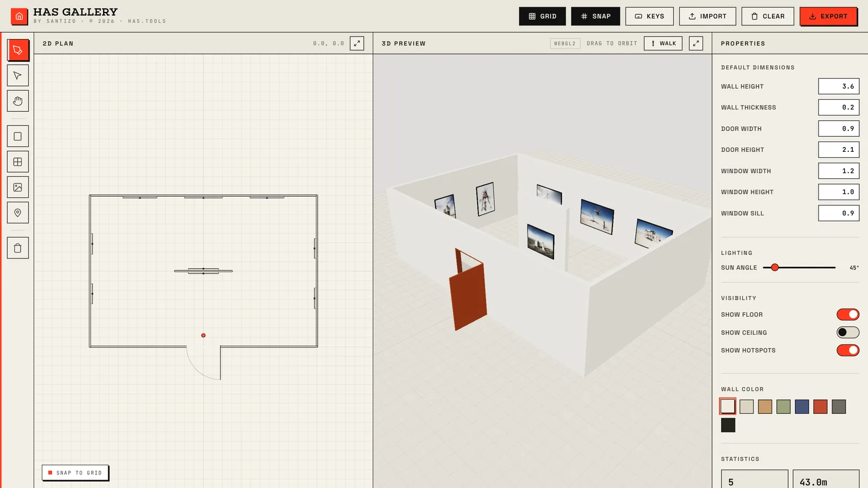Pick the sage green wall color swatch
The width and height of the screenshot is (868, 488).
tap(783, 407)
